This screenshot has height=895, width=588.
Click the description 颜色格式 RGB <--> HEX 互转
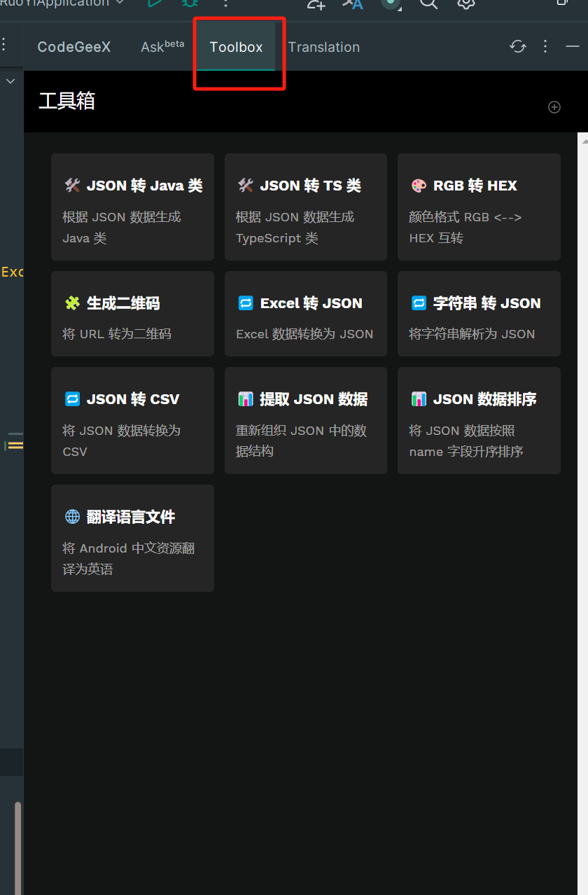pos(465,228)
